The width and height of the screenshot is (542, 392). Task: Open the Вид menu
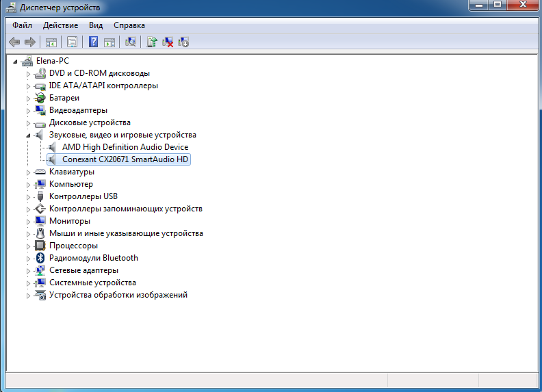coord(96,25)
